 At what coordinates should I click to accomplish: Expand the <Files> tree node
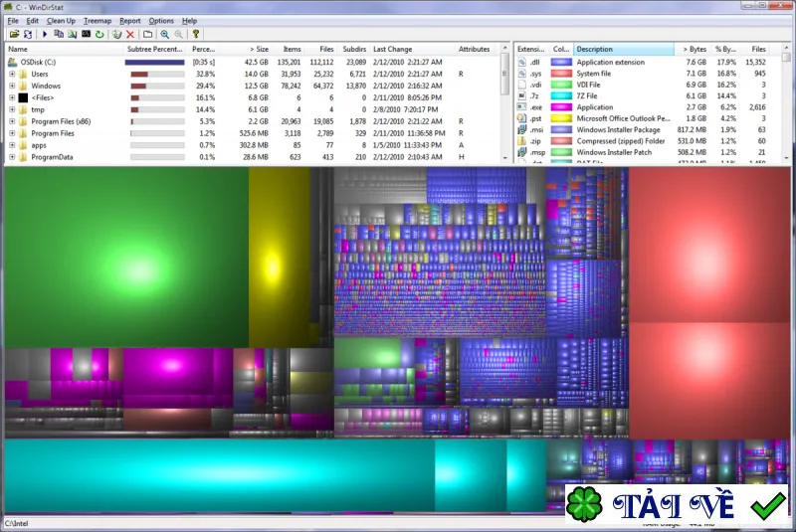[x=12, y=97]
